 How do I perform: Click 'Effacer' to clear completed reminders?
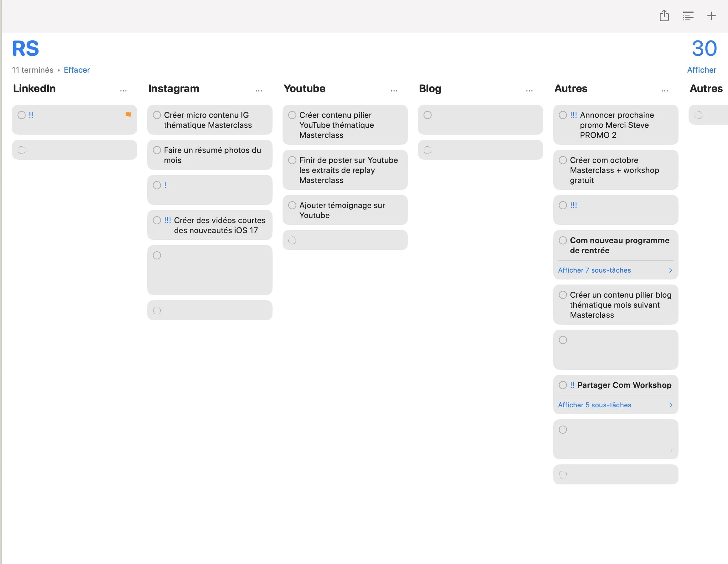[77, 70]
